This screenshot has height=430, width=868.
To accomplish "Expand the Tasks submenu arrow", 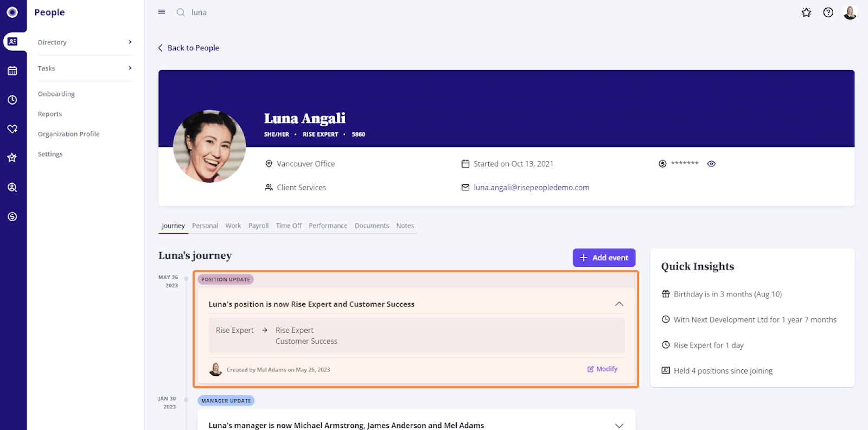I will click(x=130, y=68).
